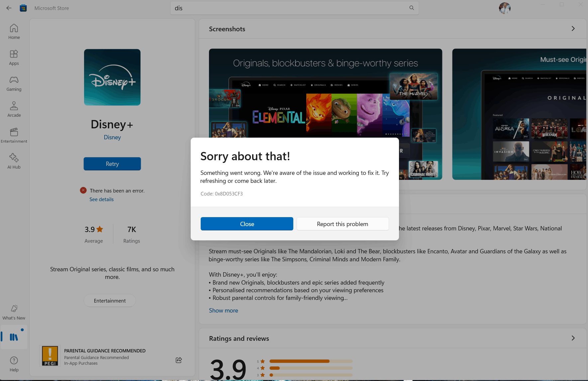
Task: Click the 3-star rating bar
Action: (x=311, y=375)
